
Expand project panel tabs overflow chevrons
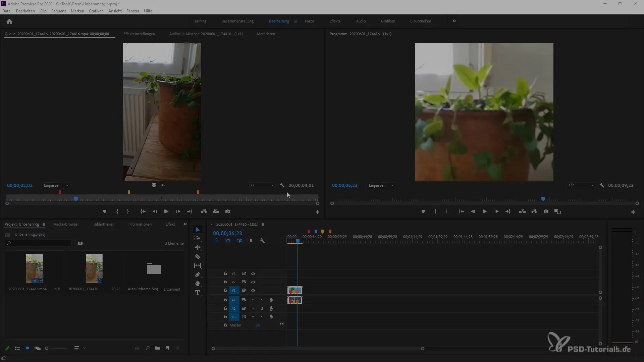(185, 224)
